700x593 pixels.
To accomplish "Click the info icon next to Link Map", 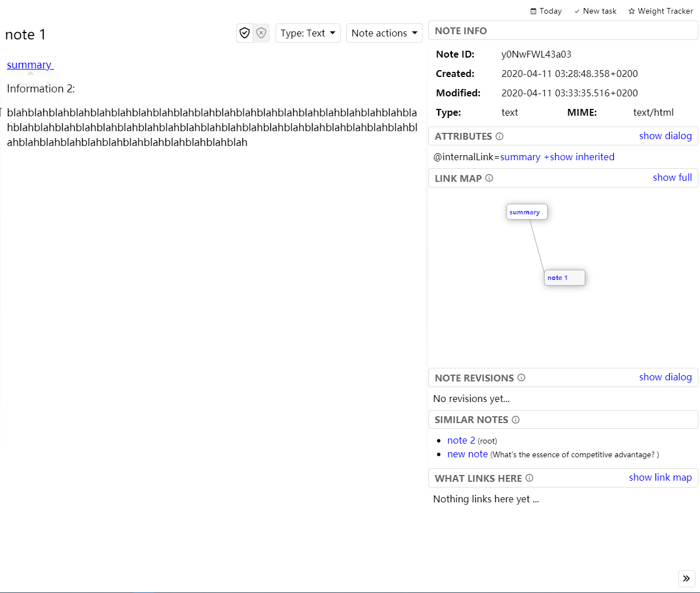I will coord(489,178).
